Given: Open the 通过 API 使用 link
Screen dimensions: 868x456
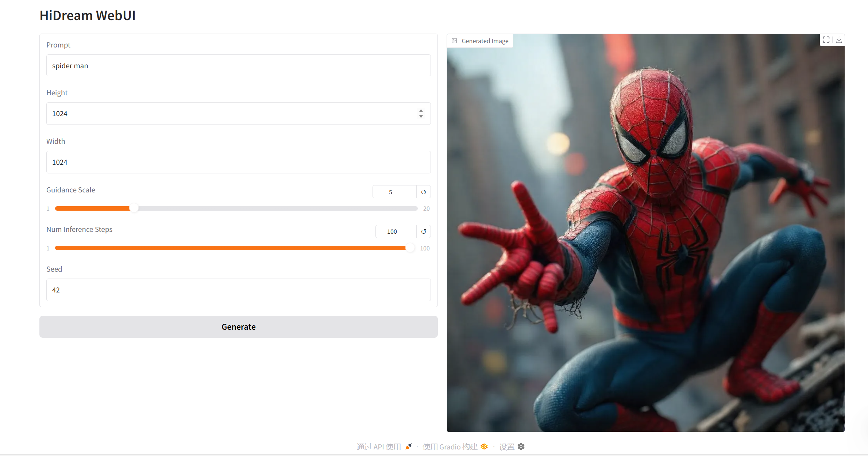Looking at the screenshot, I should click(379, 447).
